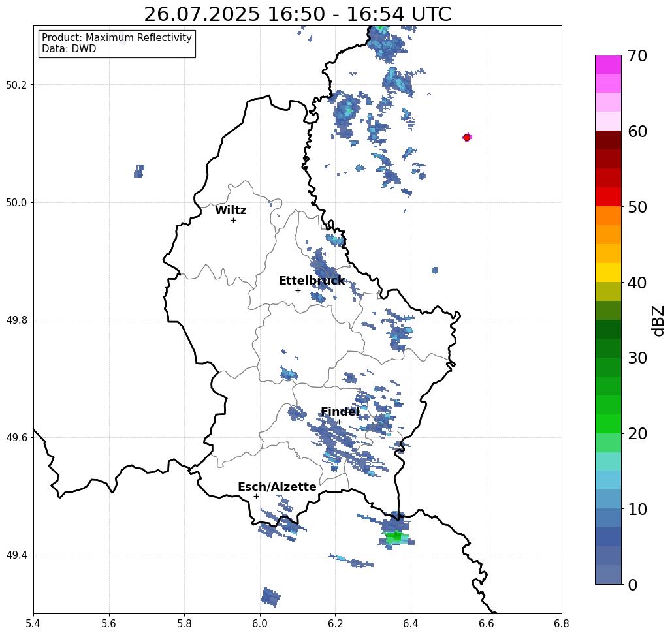Screen dimensions: 672x635
Task: Click the isolated echo west of Luxembourg near 50.05
Action: (x=139, y=171)
